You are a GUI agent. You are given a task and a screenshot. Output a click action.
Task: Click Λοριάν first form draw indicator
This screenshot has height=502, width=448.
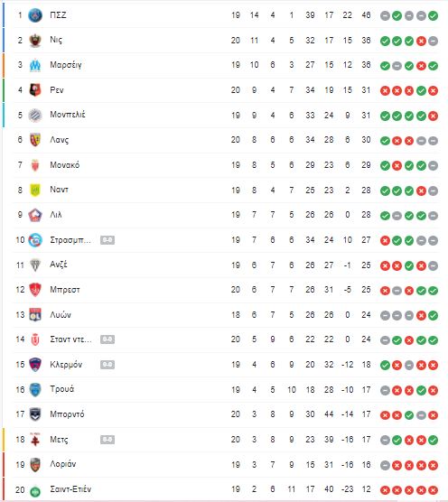[385, 465]
